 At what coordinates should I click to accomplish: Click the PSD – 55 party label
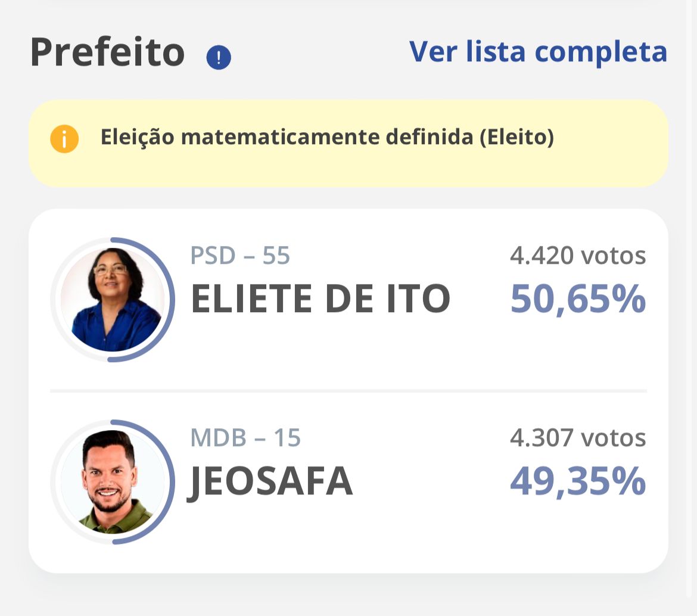[240, 256]
